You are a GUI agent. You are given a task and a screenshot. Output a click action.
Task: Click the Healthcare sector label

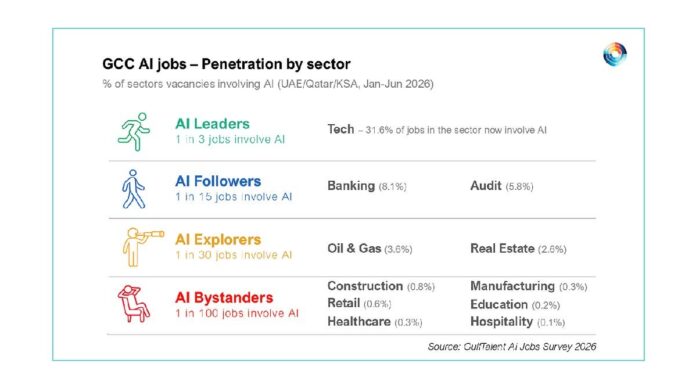coord(359,321)
